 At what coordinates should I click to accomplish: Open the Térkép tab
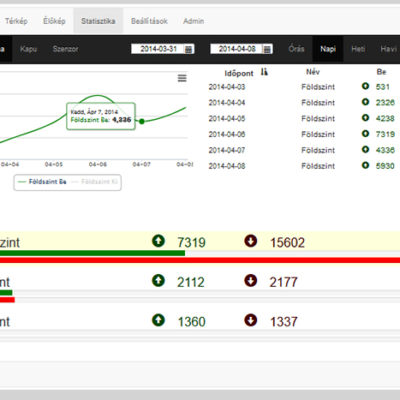[x=16, y=21]
